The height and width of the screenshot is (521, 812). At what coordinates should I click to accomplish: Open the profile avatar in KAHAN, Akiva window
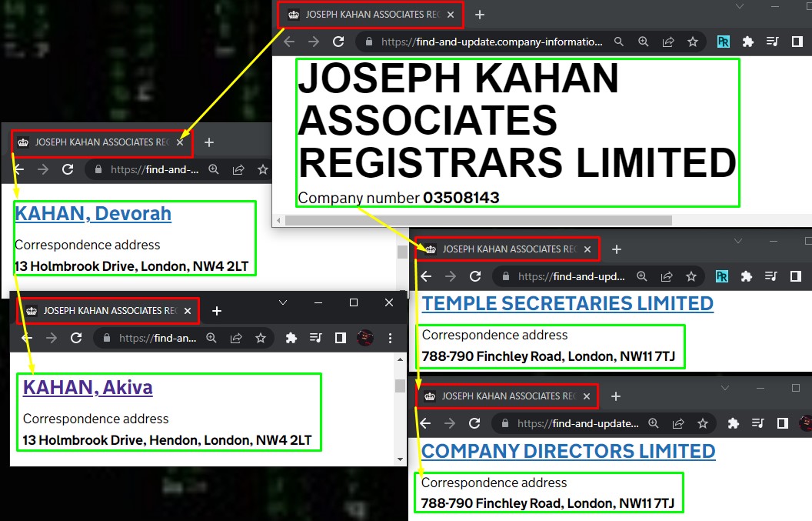[365, 338]
